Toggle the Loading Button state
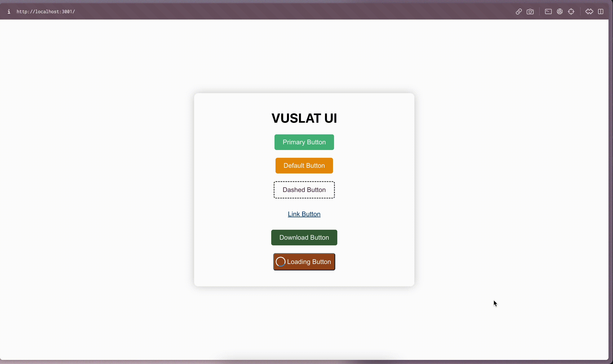This screenshot has width=613, height=364. 304,261
